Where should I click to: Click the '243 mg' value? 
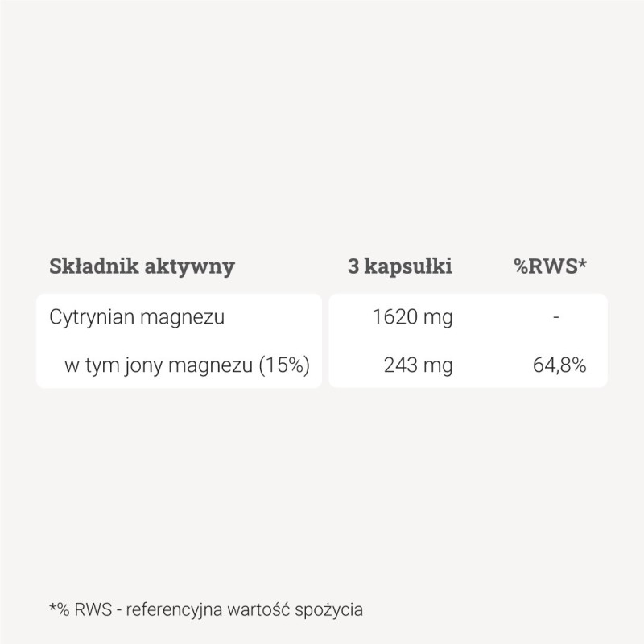(419, 365)
